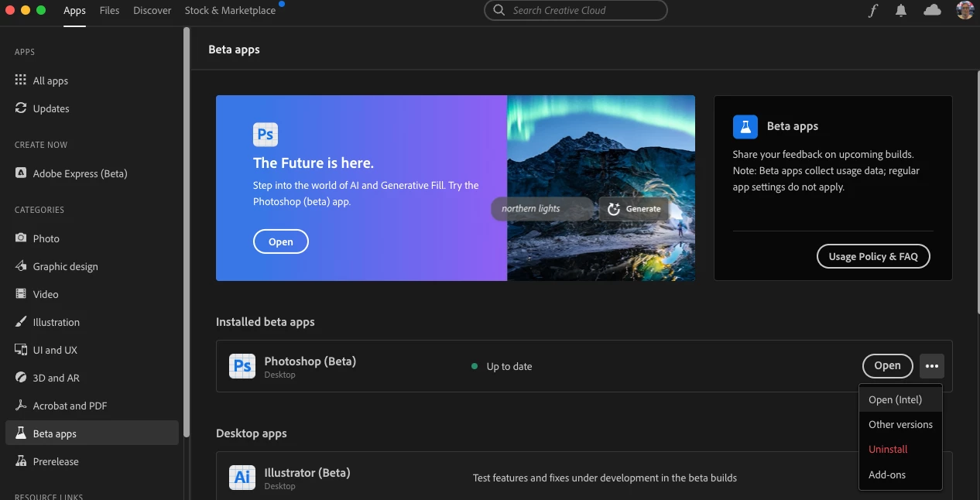Click Photoshop (Beta) app icon in list
The width and height of the screenshot is (980, 500).
[x=242, y=366]
